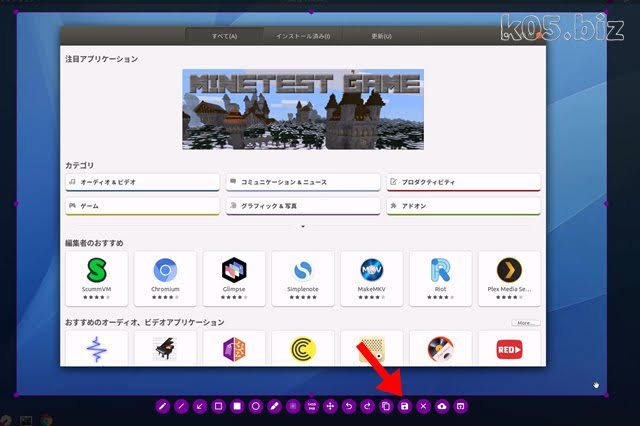This screenshot has width=640, height=426.
Task: Open the vinyl record app card
Action: click(440, 348)
